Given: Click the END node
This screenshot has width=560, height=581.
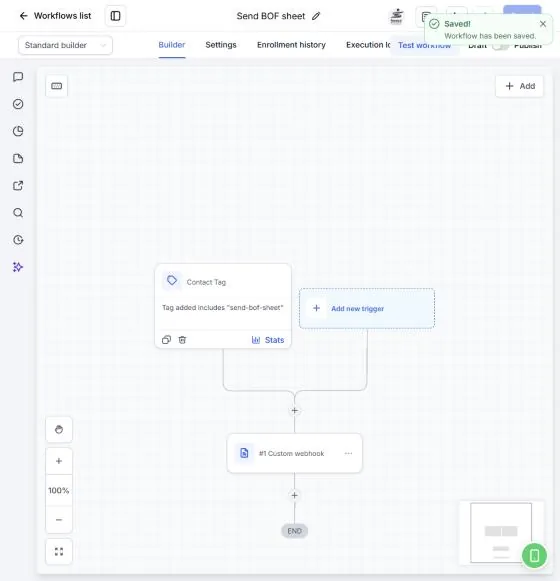Looking at the screenshot, I should point(295,531).
